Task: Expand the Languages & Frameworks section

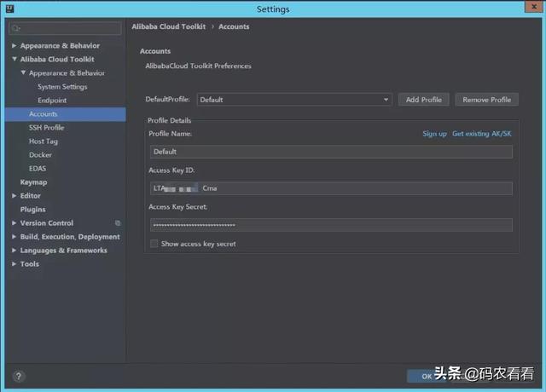Action: tap(14, 251)
